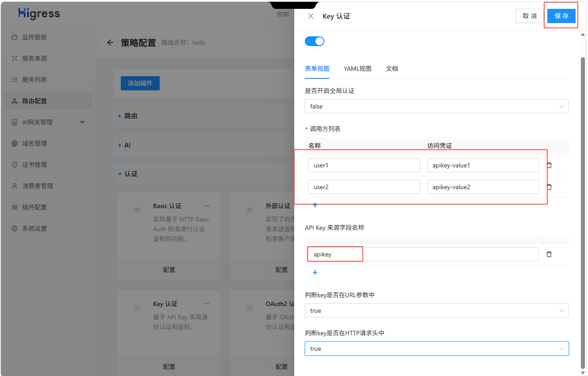Toggle the Key 认证 plugin enable switch

pos(315,41)
